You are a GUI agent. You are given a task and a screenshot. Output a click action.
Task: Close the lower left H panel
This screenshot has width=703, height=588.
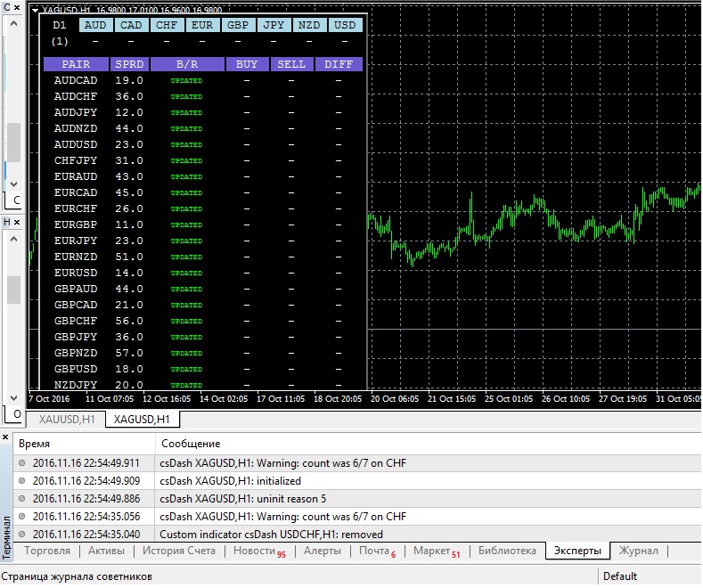click(17, 222)
